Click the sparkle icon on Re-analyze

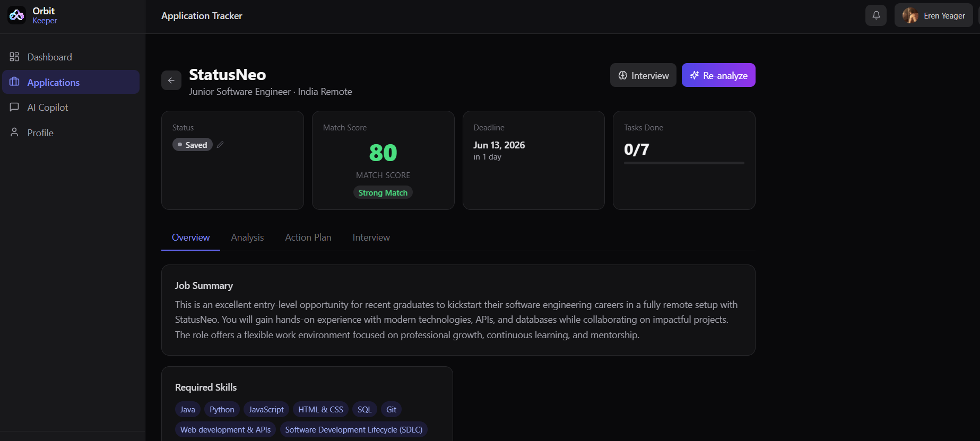694,75
